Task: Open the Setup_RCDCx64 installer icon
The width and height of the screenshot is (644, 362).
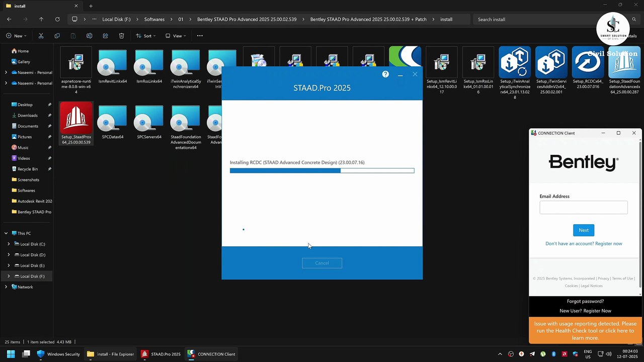Action: (x=588, y=62)
